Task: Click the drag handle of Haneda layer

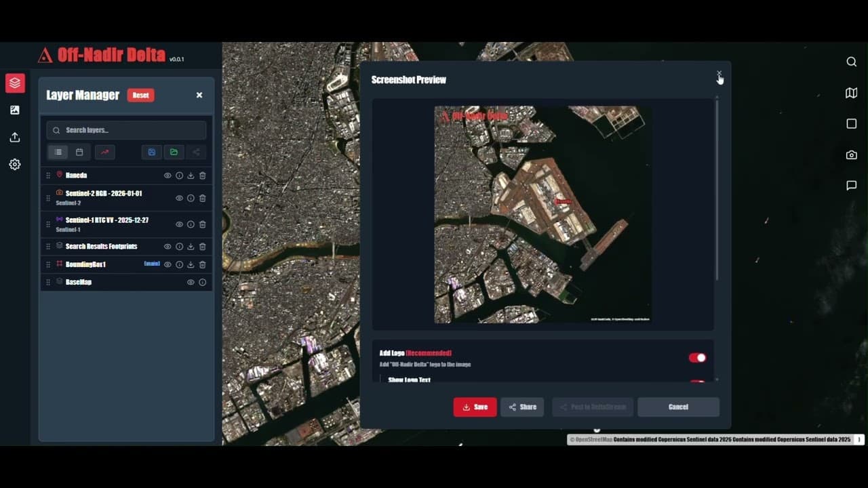Action: (47, 176)
